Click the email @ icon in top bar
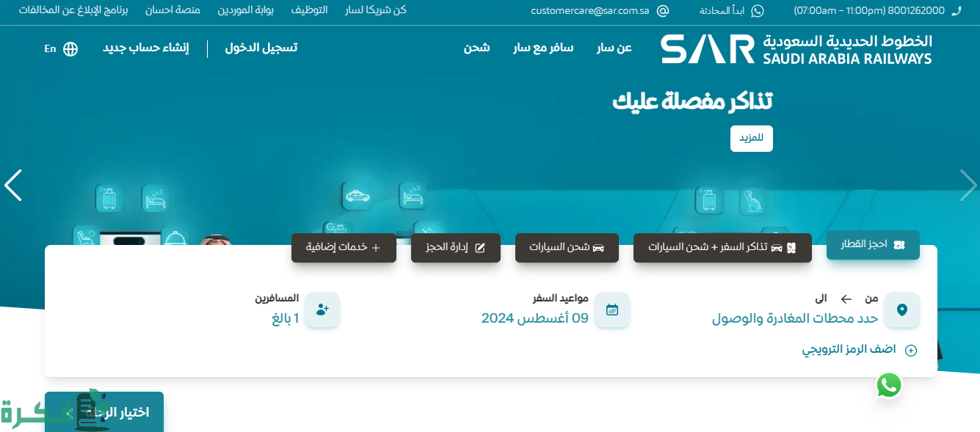 pos(663,11)
